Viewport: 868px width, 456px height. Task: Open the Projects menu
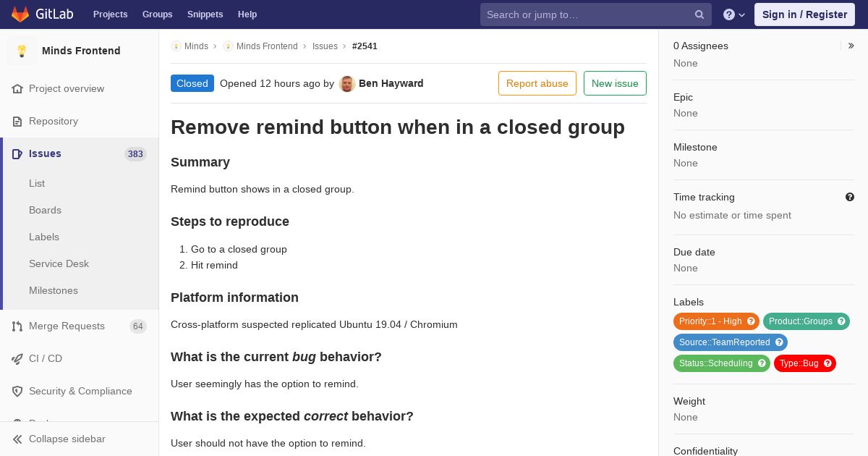[x=110, y=14]
